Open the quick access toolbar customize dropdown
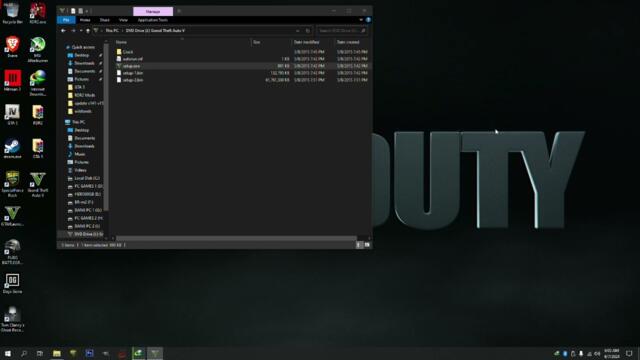 pyautogui.click(x=87, y=11)
